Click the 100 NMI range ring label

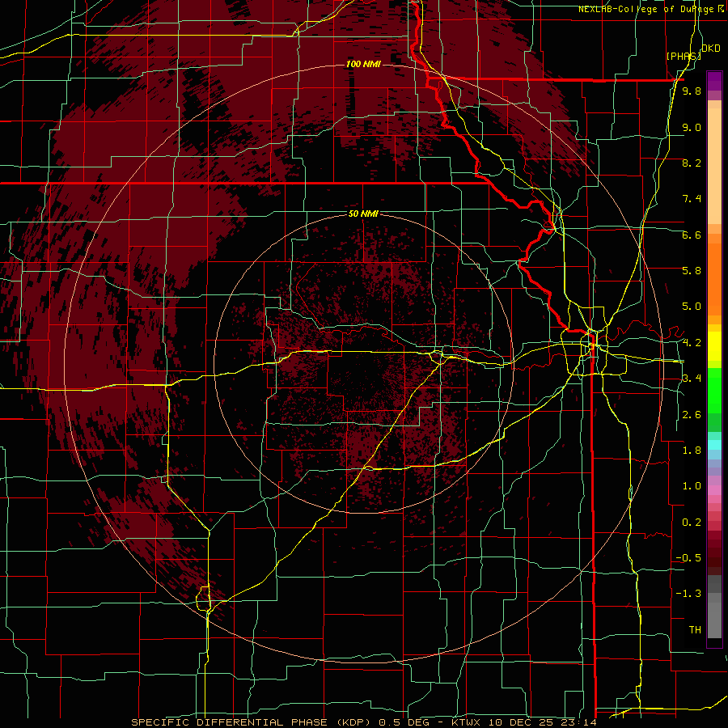pos(363,64)
